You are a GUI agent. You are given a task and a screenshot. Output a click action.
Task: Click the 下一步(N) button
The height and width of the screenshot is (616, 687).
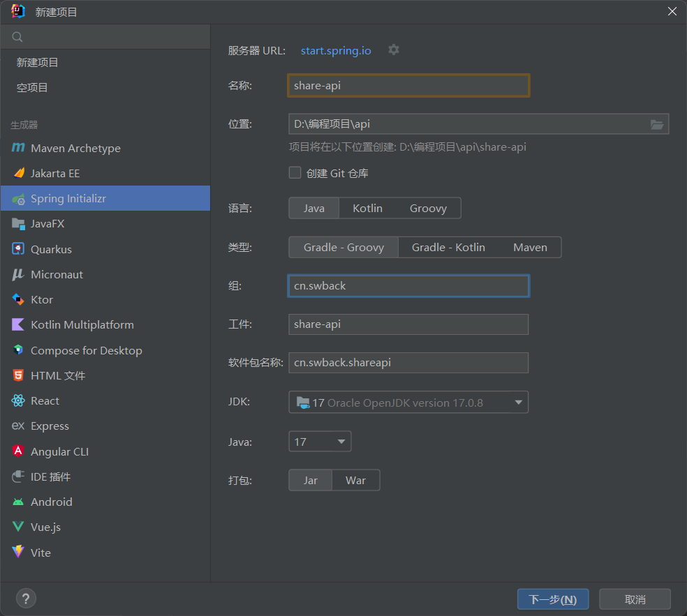coord(552,599)
